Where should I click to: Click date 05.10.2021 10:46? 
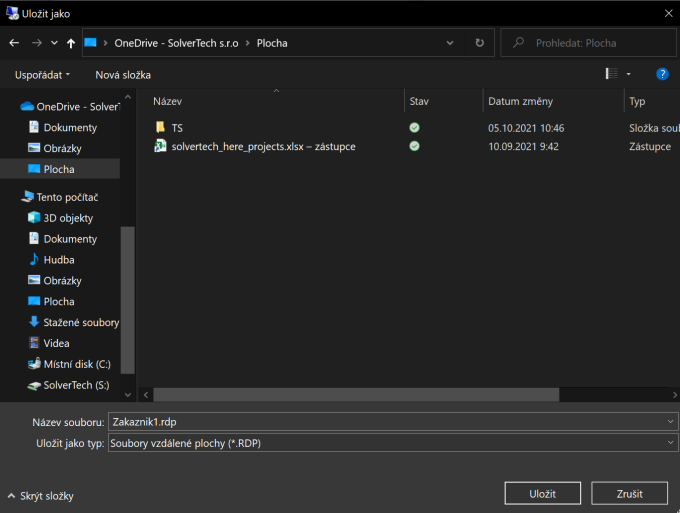(x=526, y=128)
